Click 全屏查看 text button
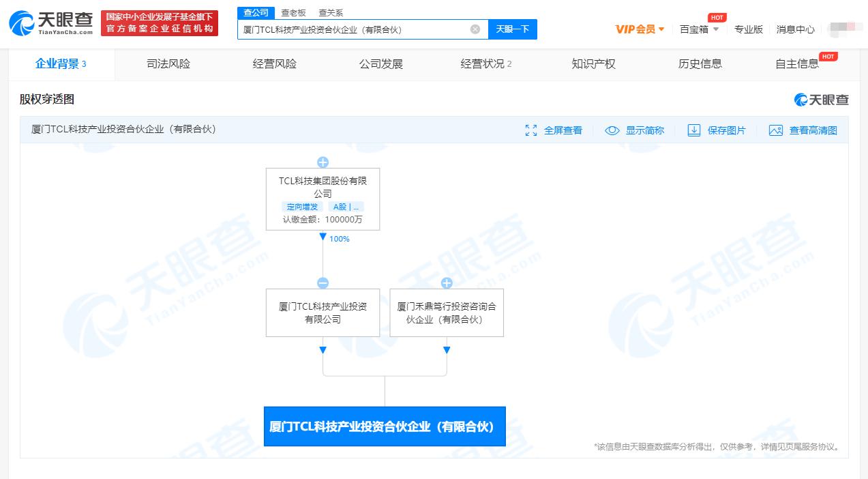This screenshot has width=868, height=479. [563, 130]
